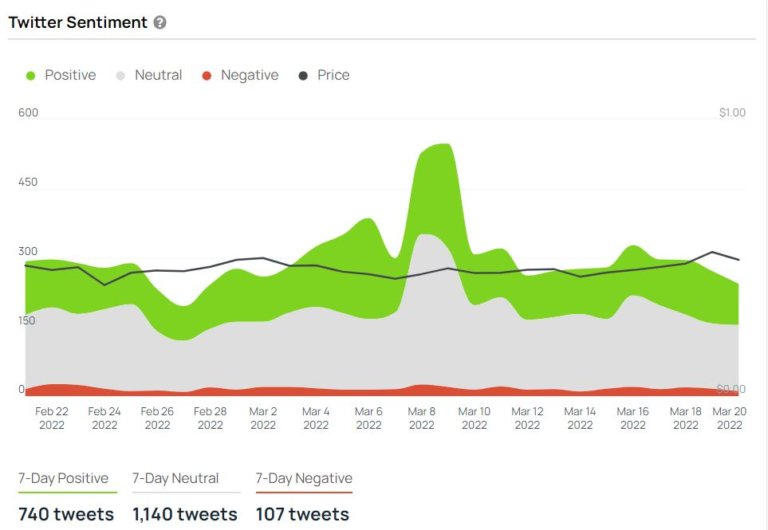Click the $1.00 price axis label
This screenshot has height=530, width=768.
(x=732, y=113)
